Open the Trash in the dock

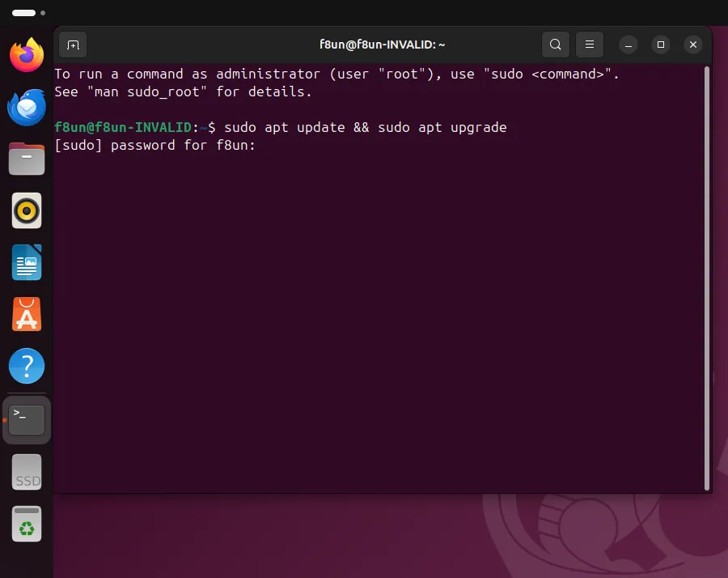click(x=27, y=524)
